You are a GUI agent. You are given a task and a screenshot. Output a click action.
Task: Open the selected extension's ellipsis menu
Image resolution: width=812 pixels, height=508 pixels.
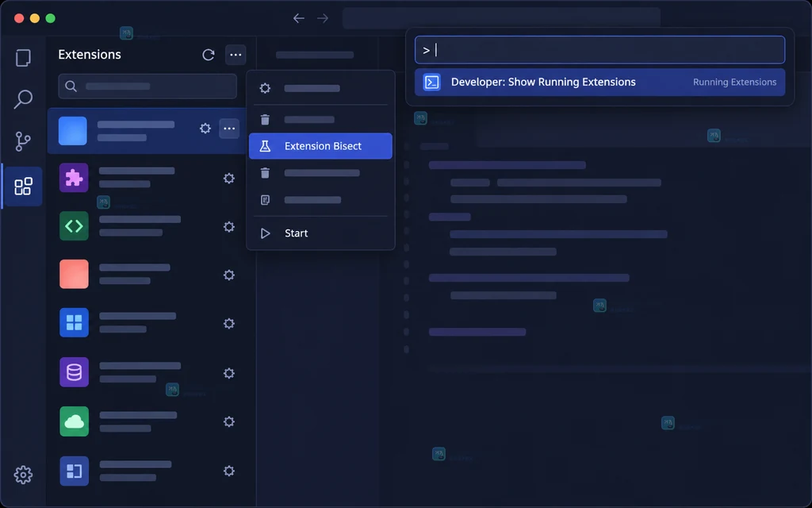(x=229, y=129)
